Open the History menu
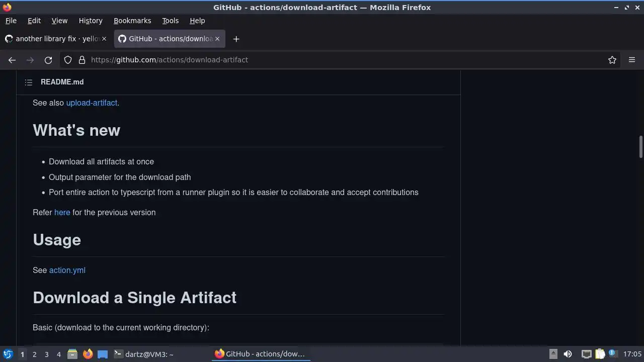Image resolution: width=644 pixels, height=362 pixels. click(91, 21)
